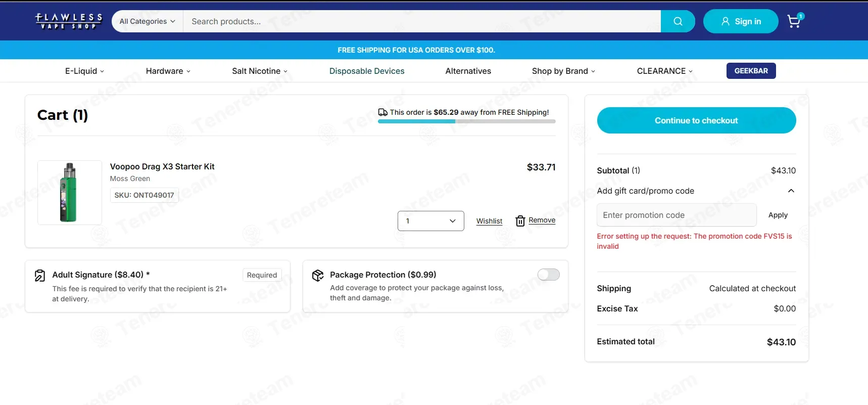Expand the Hardware menu
This screenshot has width=868, height=405.
pyautogui.click(x=168, y=71)
